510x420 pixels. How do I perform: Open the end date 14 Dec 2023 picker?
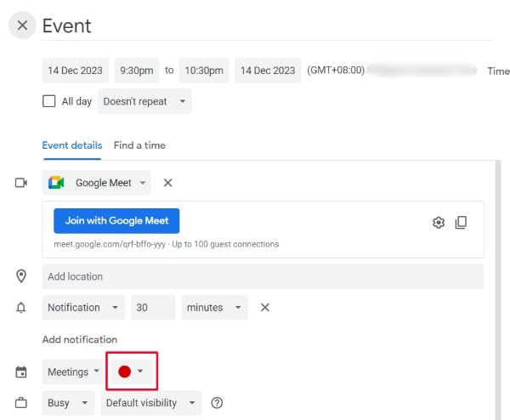pyautogui.click(x=268, y=71)
